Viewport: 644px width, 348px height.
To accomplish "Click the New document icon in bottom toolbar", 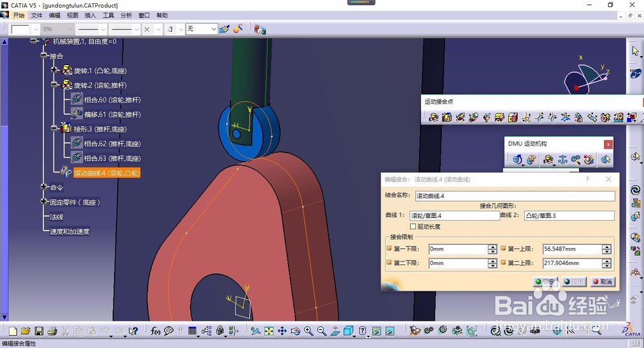I will (x=13, y=331).
